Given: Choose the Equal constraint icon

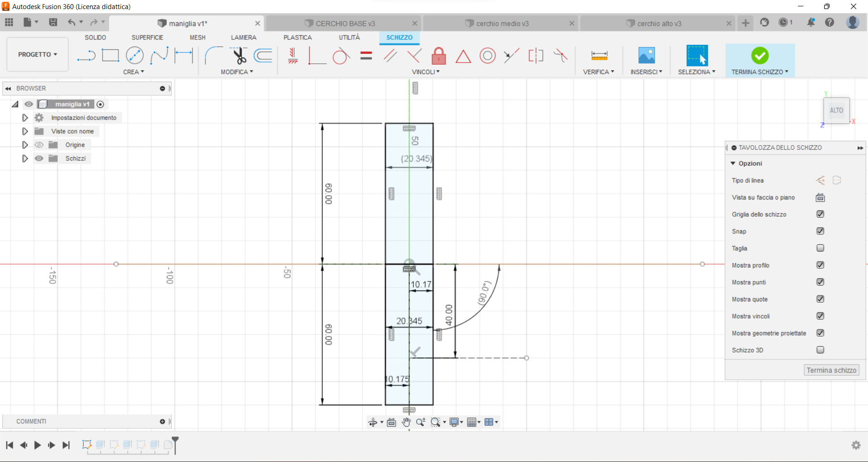Looking at the screenshot, I should coord(366,56).
